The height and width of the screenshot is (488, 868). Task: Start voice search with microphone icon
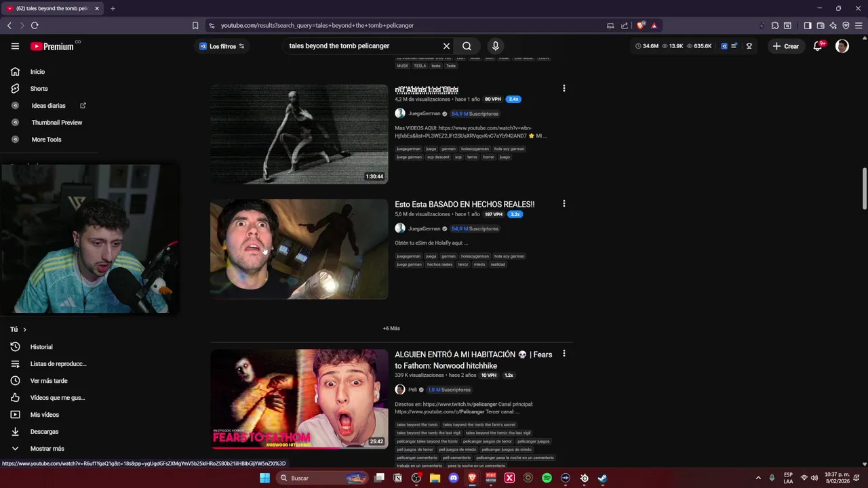tap(496, 46)
